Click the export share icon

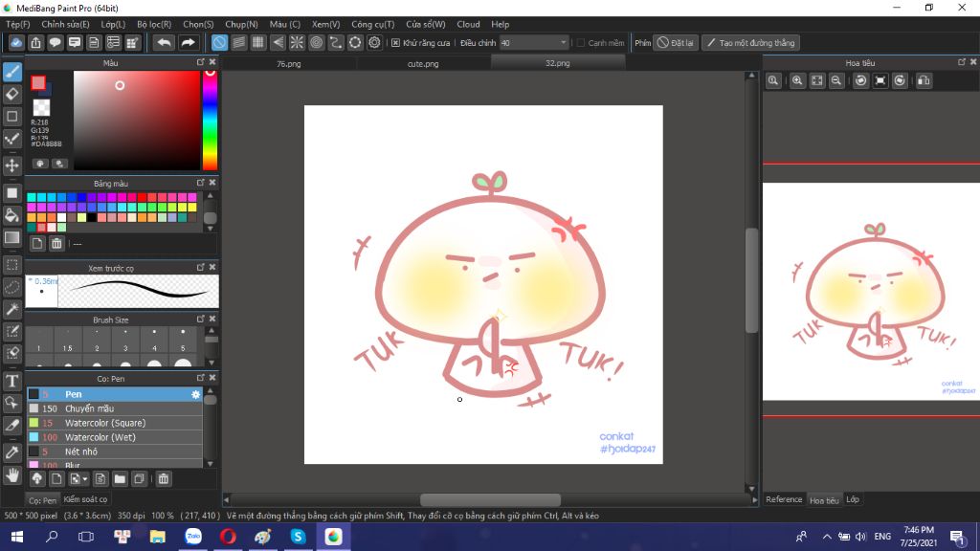point(35,42)
